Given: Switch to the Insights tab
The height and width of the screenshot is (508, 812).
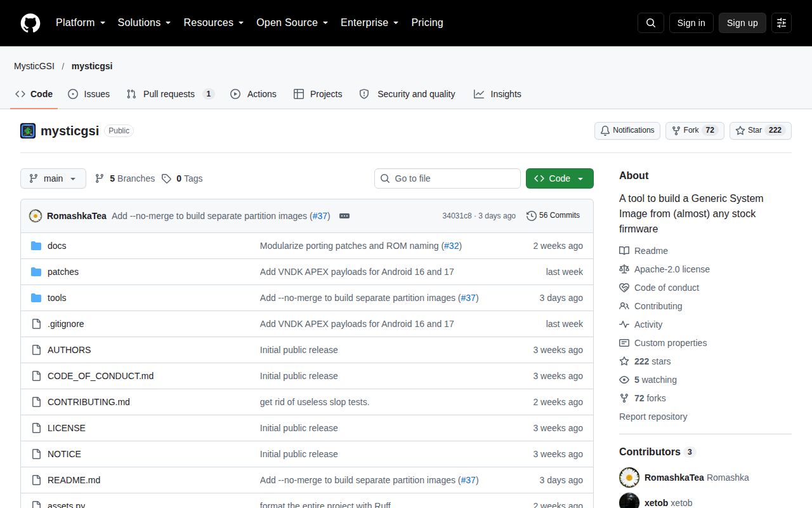Looking at the screenshot, I should click(x=497, y=94).
